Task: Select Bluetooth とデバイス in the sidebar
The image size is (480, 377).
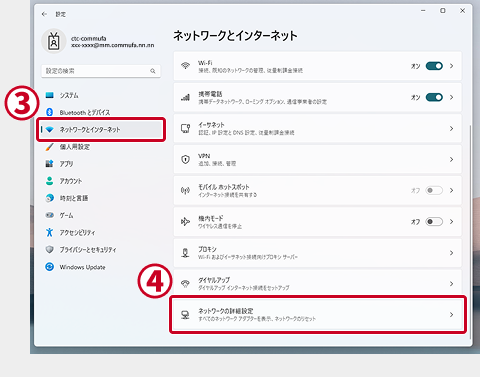Action: click(x=101, y=112)
